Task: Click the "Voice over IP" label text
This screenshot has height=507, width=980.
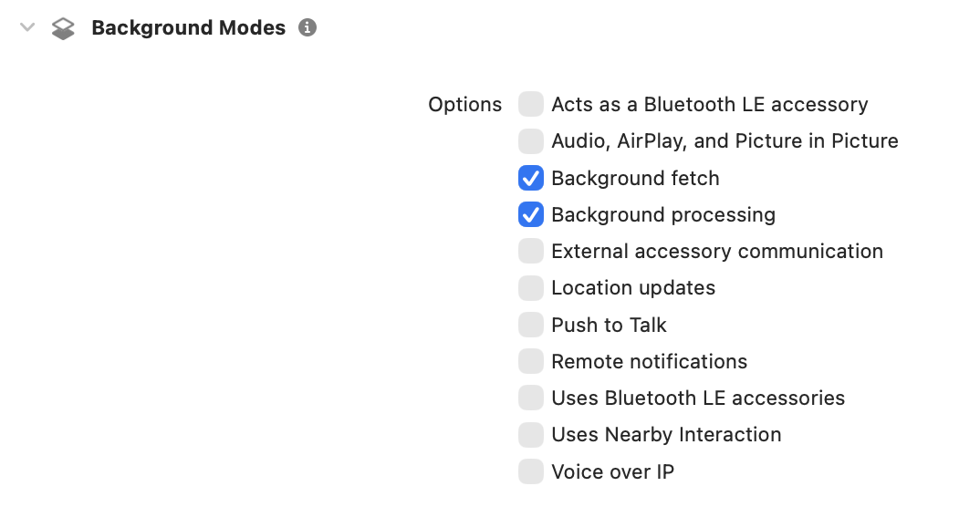Action: [612, 472]
